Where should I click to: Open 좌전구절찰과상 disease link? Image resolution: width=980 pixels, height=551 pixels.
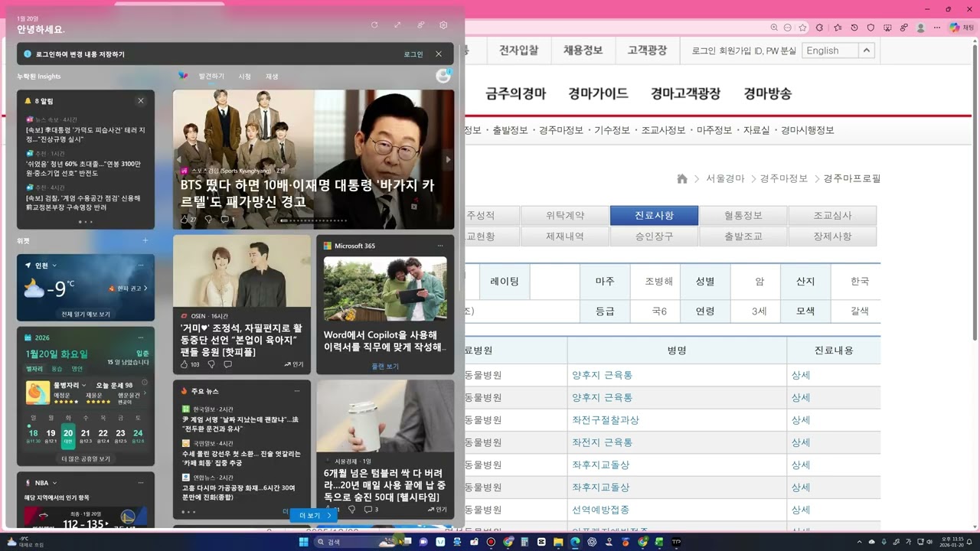coord(605,420)
